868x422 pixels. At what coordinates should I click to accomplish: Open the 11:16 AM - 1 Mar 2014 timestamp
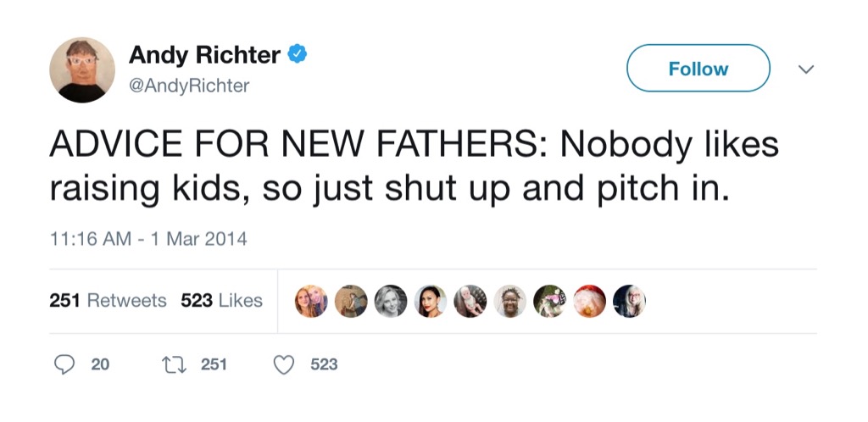coord(148,239)
